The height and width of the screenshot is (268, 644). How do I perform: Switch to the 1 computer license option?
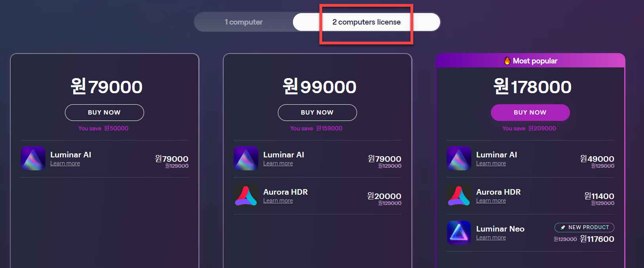coord(243,22)
